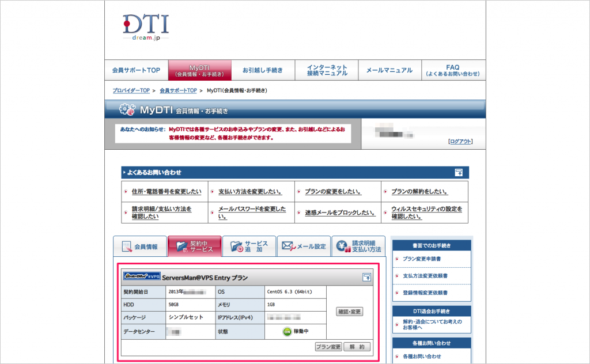Open 請求明細/支払い方法を確認したい link
Screen dimensions: 590x364
(x=161, y=213)
